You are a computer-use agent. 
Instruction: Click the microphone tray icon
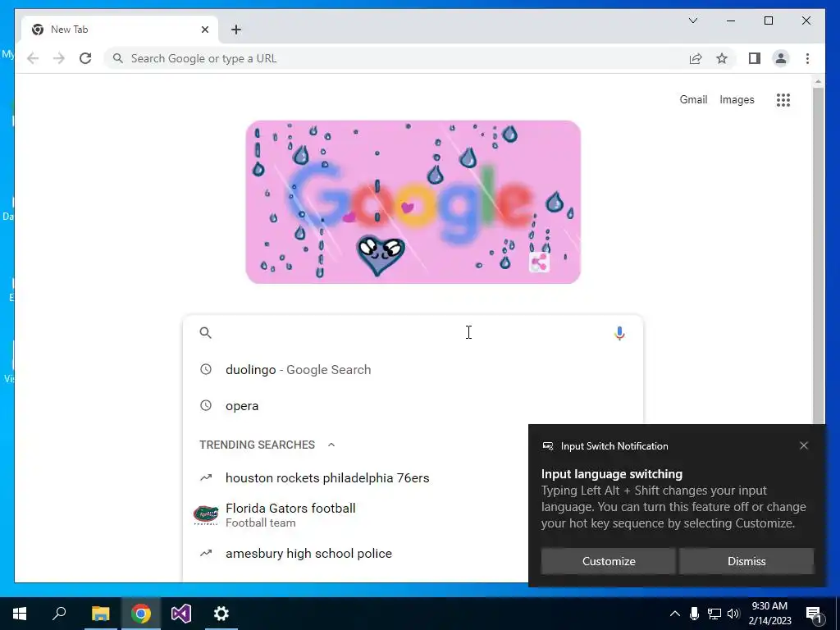[694, 614]
